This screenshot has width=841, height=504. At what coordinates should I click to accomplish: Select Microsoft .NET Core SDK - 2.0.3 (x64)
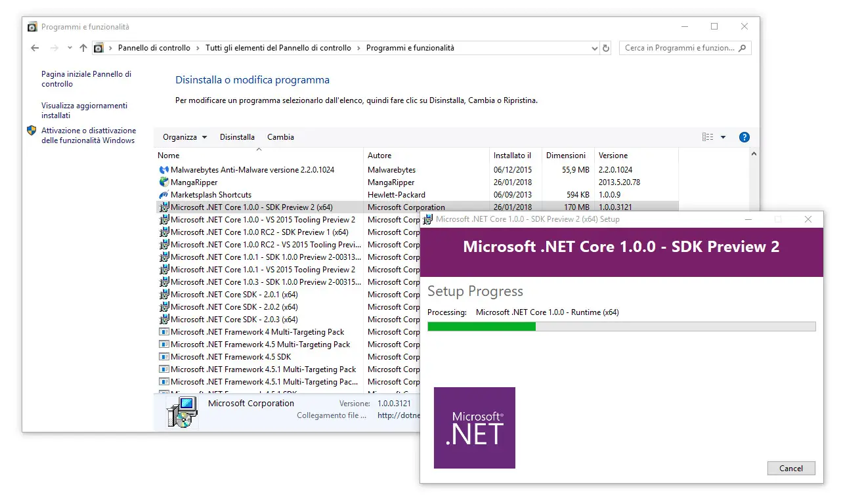click(234, 320)
